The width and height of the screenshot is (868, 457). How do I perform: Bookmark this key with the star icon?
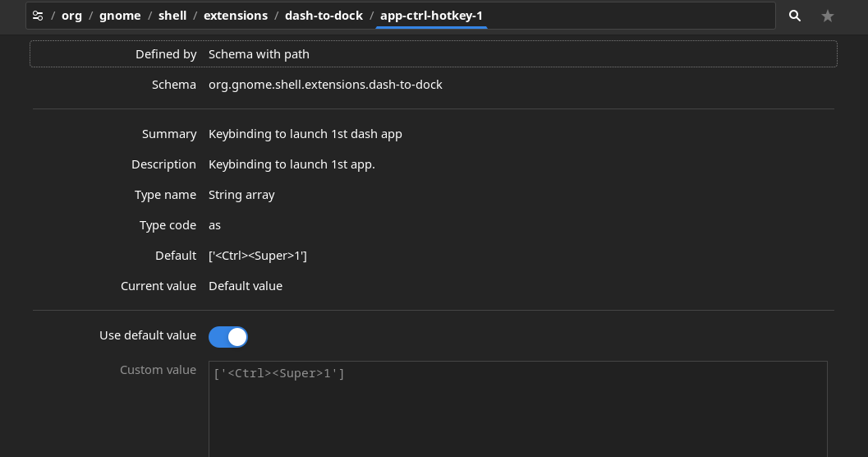[x=828, y=16]
